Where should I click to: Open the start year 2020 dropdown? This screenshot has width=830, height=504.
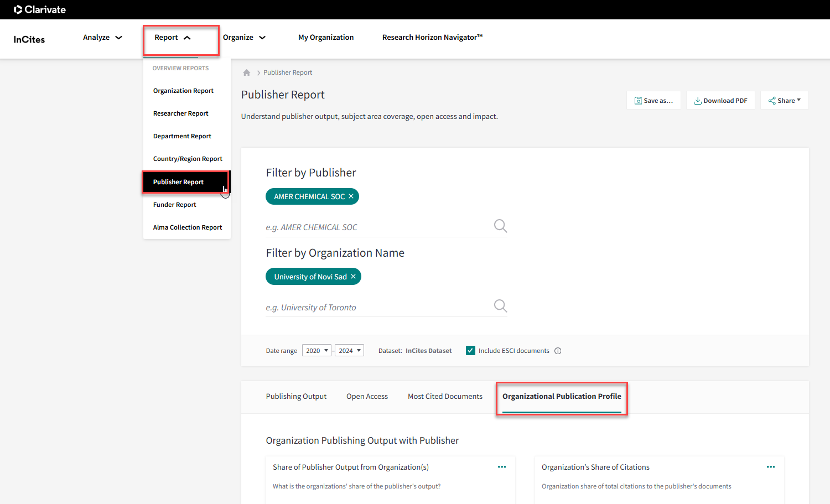click(x=317, y=351)
